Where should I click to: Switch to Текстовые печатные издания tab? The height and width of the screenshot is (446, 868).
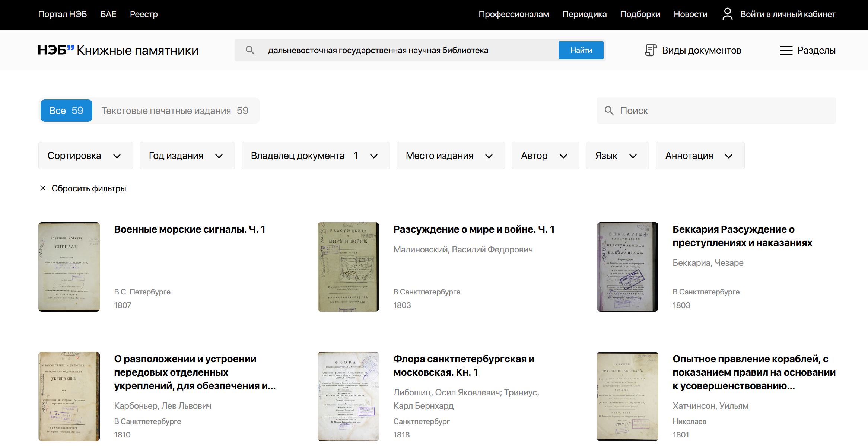click(175, 111)
